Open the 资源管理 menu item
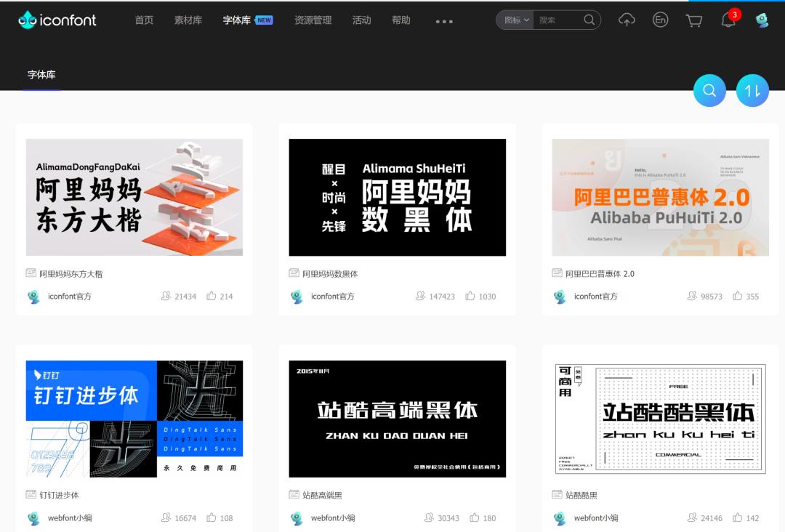This screenshot has height=532, width=785. (313, 20)
